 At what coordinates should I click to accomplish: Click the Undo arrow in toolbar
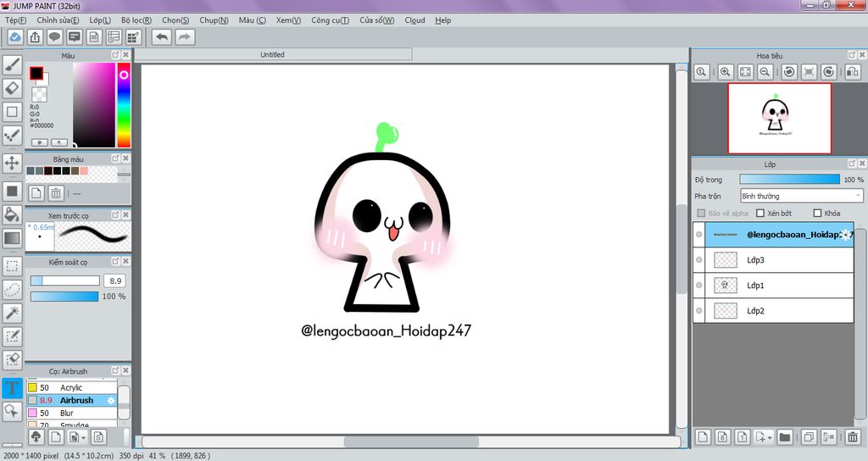coord(162,37)
